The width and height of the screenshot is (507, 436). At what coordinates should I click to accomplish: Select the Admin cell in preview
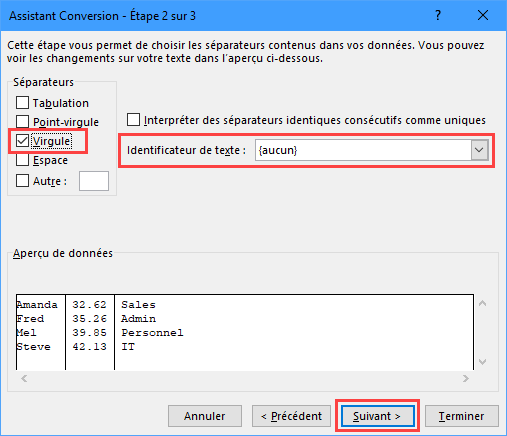[138, 319]
